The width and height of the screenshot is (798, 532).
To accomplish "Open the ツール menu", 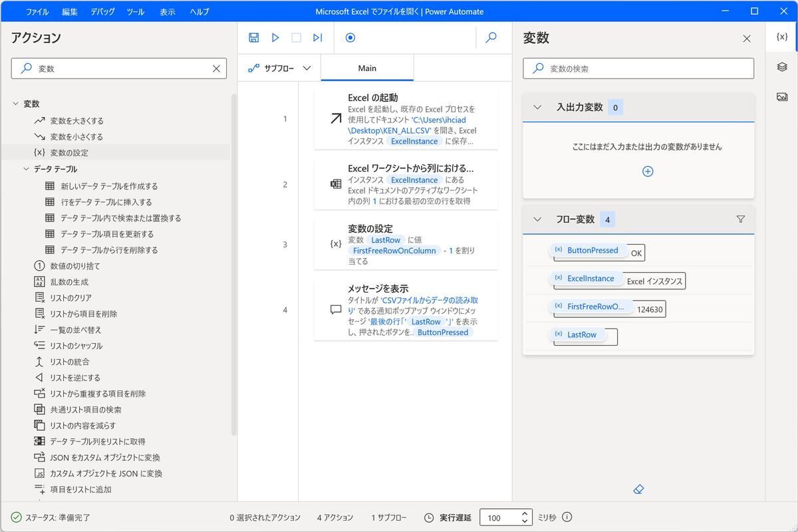I will (135, 11).
